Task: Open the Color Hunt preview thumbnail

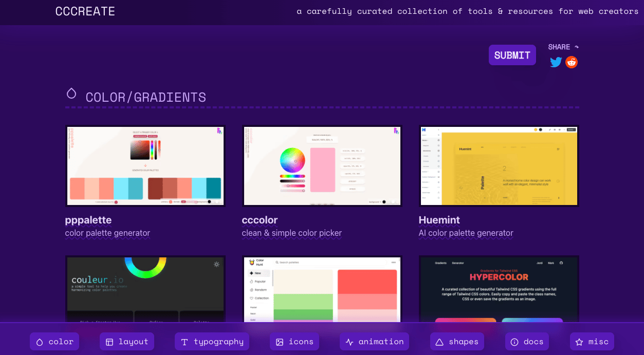Action: tap(322, 289)
